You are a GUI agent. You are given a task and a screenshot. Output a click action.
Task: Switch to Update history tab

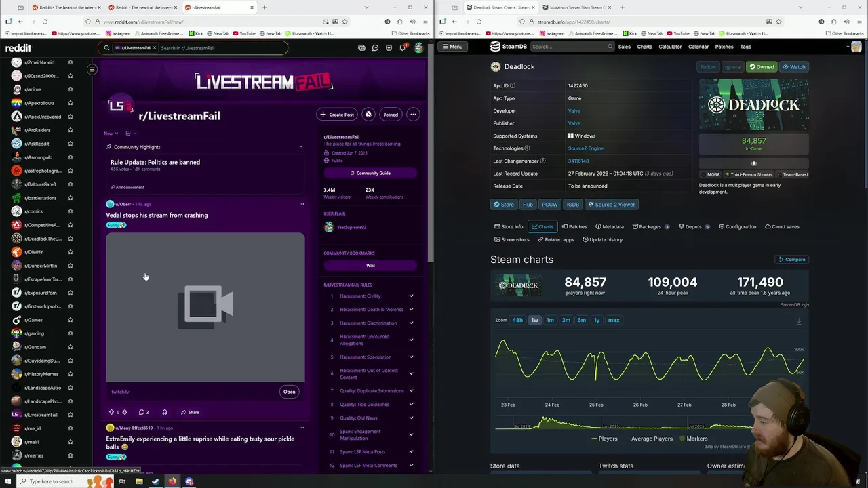pyautogui.click(x=602, y=240)
